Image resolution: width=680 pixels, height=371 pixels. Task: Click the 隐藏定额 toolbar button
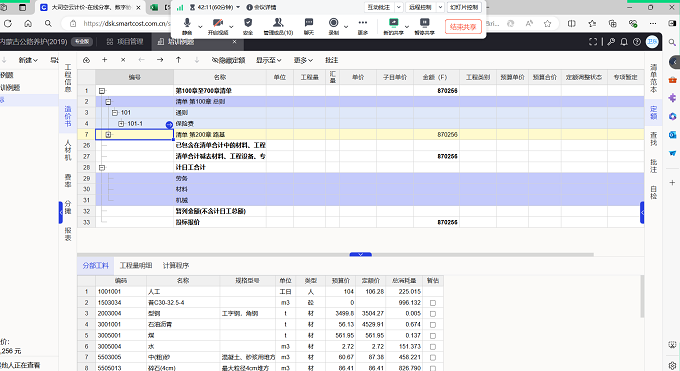(229, 60)
